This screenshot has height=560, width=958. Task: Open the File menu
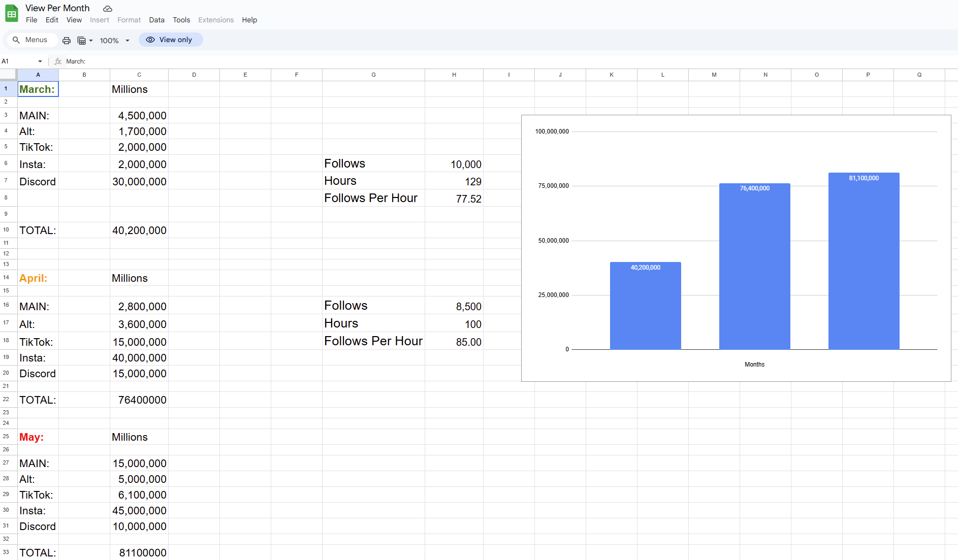[x=31, y=20]
